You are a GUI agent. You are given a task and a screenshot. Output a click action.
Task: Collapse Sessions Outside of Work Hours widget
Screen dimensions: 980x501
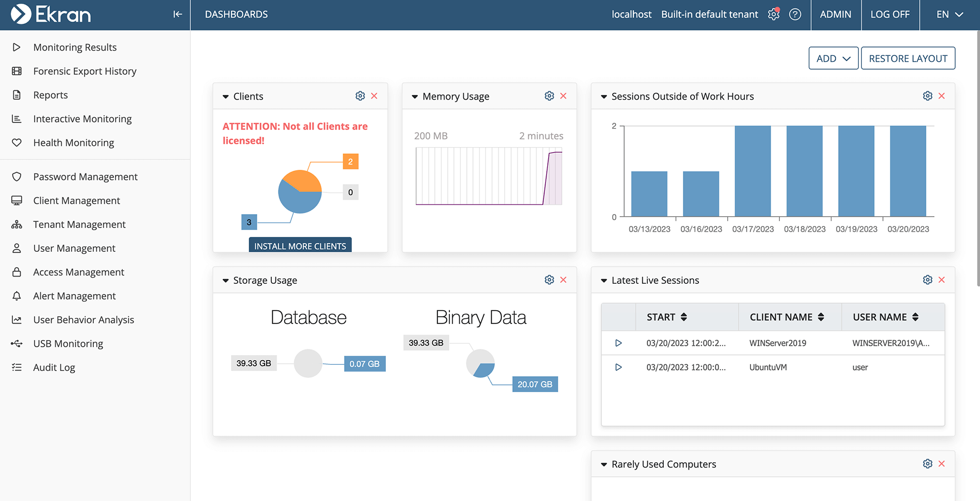[x=604, y=96]
